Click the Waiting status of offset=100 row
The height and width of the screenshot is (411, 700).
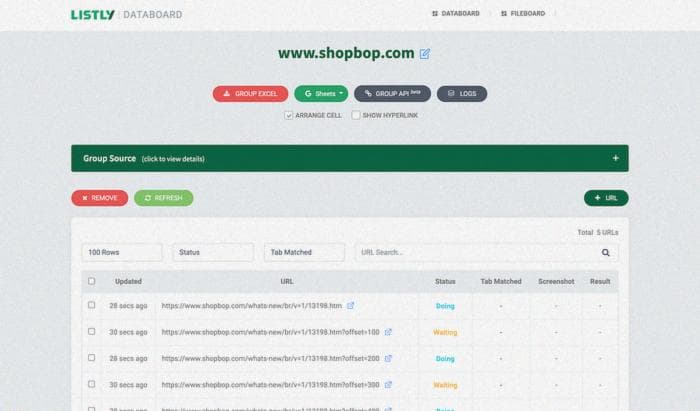[x=445, y=332]
